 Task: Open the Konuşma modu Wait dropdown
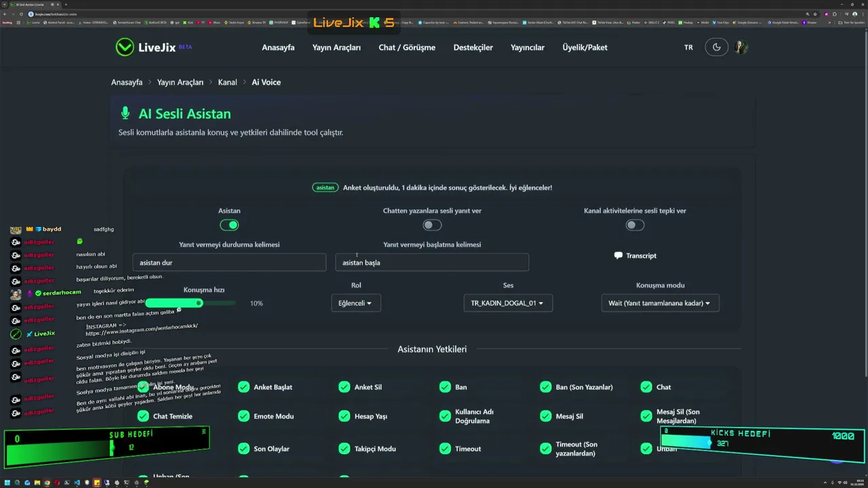click(x=660, y=303)
